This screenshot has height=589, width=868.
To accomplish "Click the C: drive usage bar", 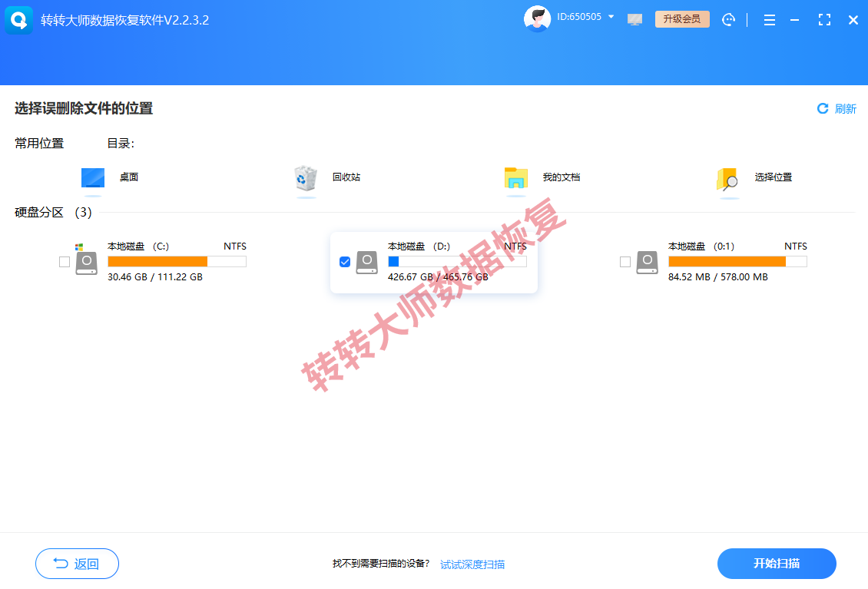I will 177,261.
